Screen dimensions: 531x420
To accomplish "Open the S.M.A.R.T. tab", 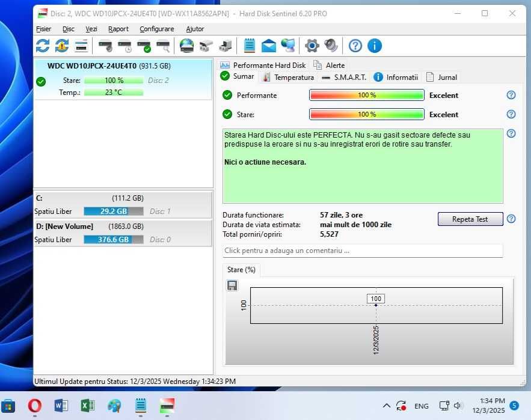I will click(x=344, y=78).
